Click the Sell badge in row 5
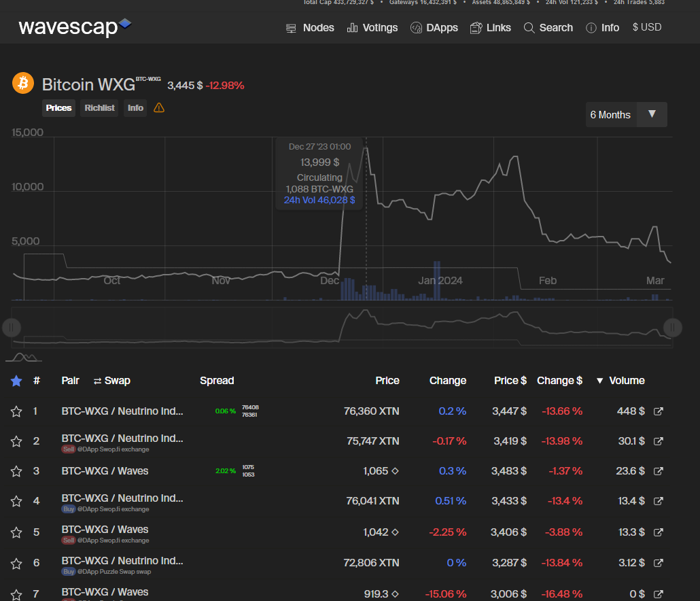The height and width of the screenshot is (601, 700). coord(69,540)
